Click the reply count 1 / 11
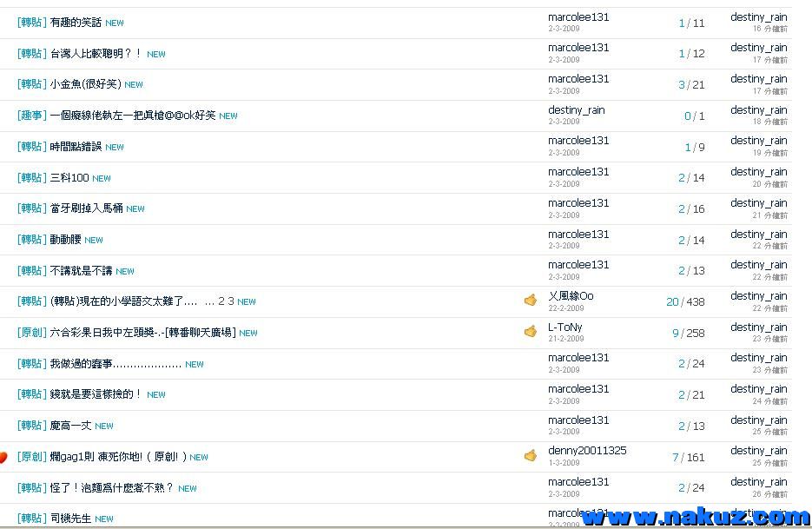Screen dimensions: 812x529 pos(691,23)
